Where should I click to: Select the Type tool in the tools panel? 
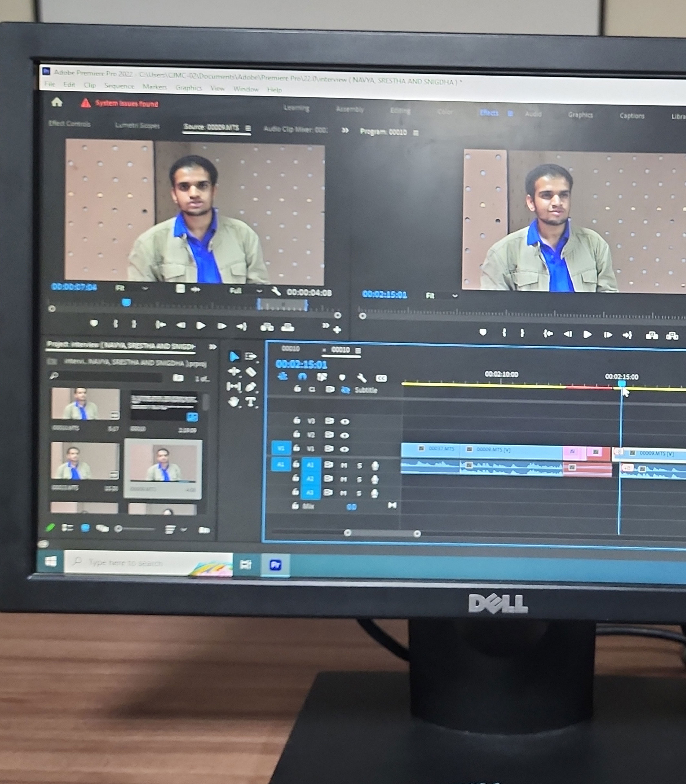pyautogui.click(x=250, y=402)
